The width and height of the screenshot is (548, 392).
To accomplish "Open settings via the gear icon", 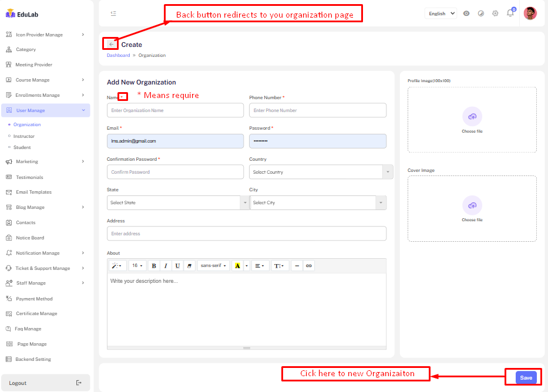I will (x=495, y=13).
